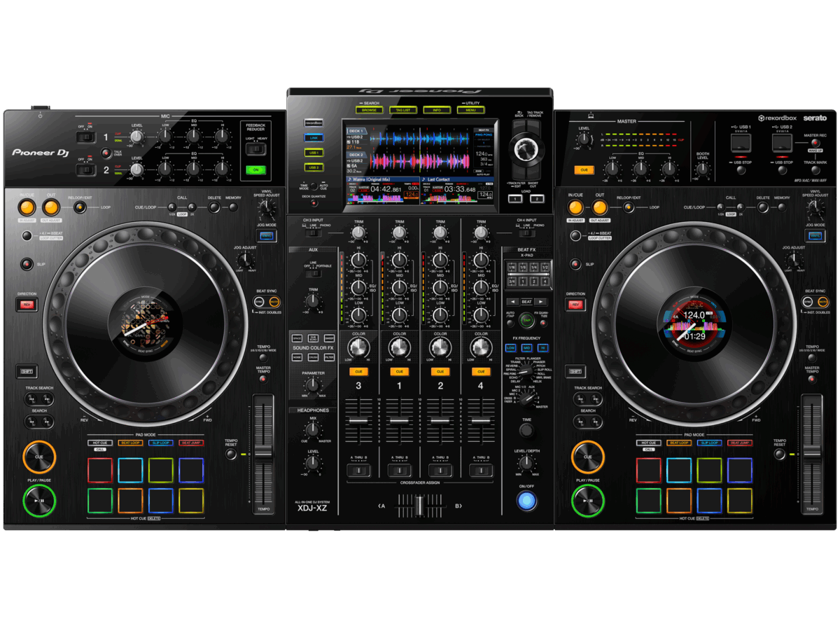Select right deck SLIP LOOP pad mode
Screen dimensions: 840x617
[710, 443]
